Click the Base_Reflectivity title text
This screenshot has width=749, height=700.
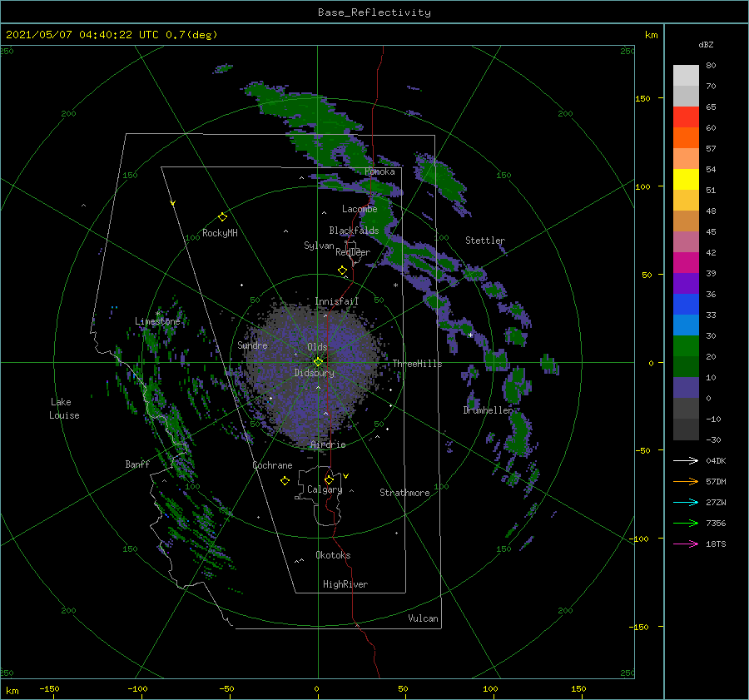tap(374, 12)
